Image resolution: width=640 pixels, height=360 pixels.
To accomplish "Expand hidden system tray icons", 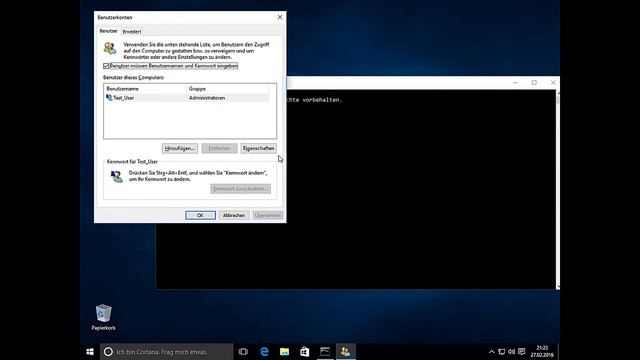I will click(x=491, y=351).
